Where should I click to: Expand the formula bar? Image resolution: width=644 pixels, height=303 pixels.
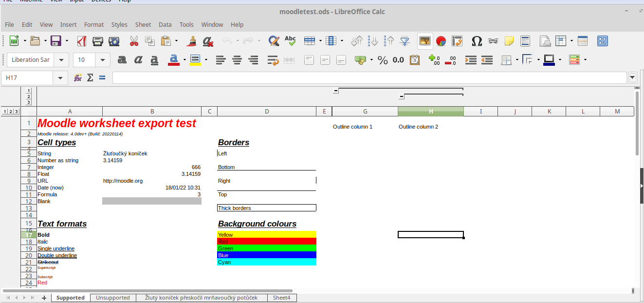click(x=632, y=77)
